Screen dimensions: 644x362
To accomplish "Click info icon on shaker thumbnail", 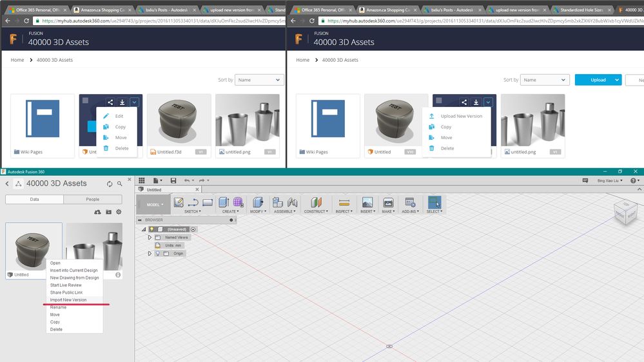I will (118, 275).
